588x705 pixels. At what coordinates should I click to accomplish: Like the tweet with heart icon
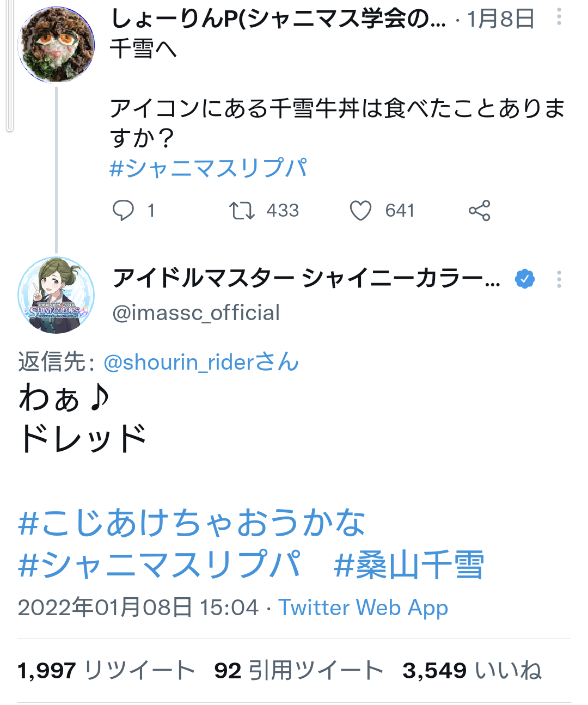pyautogui.click(x=360, y=210)
